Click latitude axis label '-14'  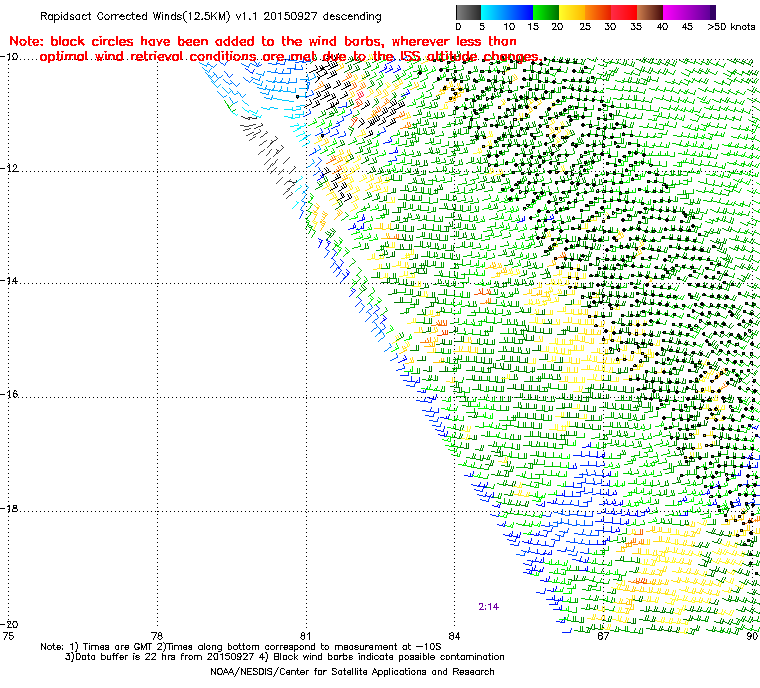coord(10,281)
